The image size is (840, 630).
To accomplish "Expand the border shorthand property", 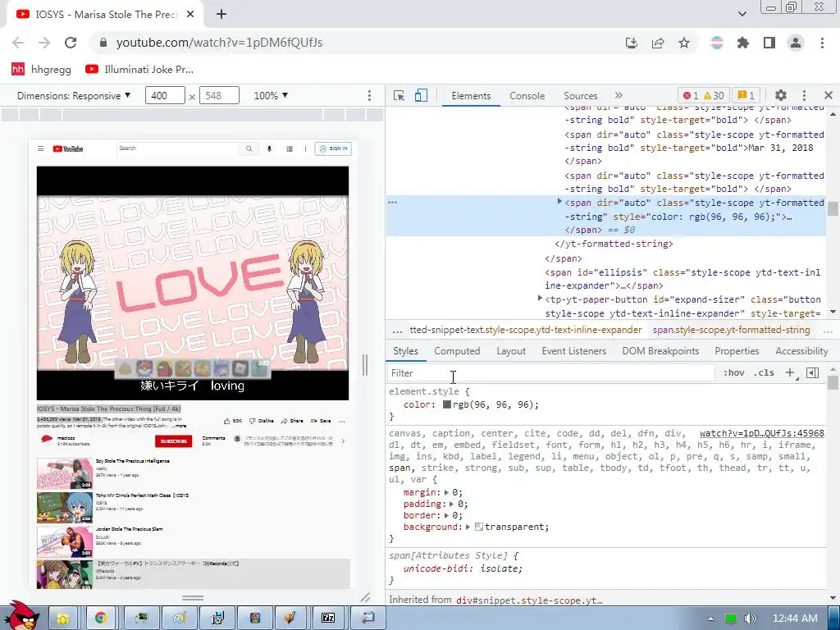I will [446, 515].
